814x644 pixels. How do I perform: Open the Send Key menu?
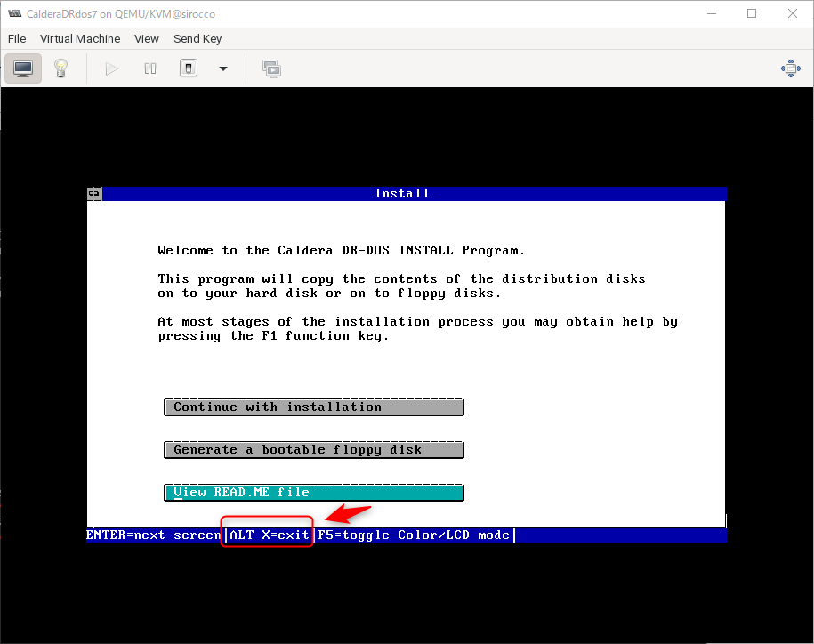tap(197, 39)
